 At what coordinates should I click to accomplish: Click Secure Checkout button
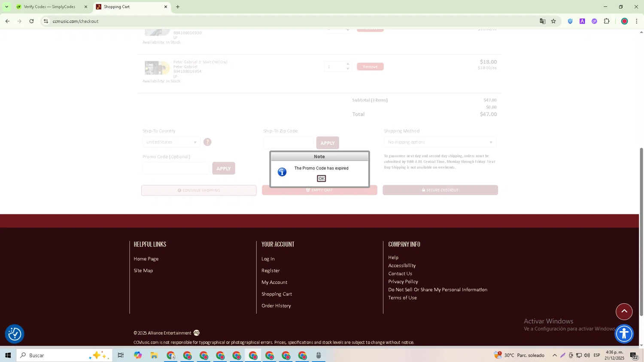click(x=440, y=190)
